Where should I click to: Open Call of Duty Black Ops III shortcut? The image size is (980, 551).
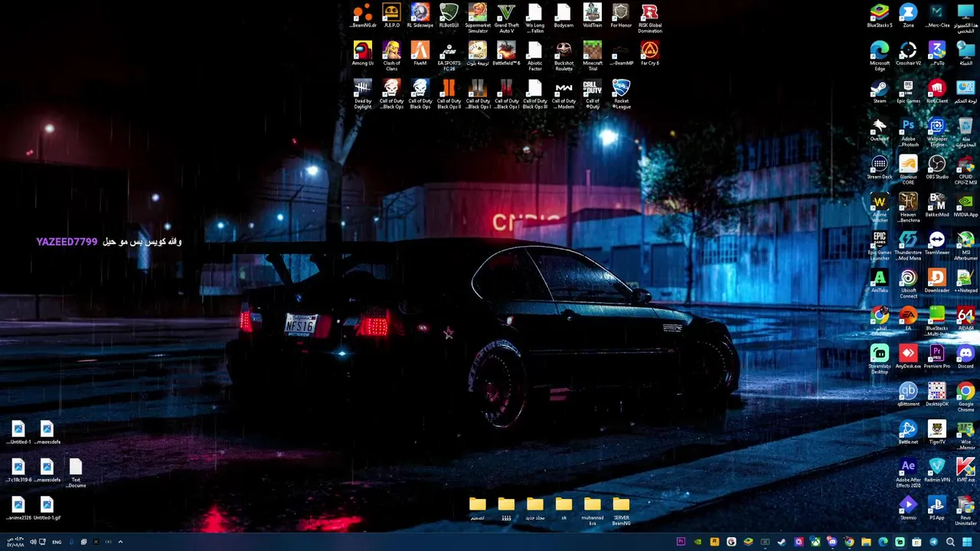coord(535,94)
